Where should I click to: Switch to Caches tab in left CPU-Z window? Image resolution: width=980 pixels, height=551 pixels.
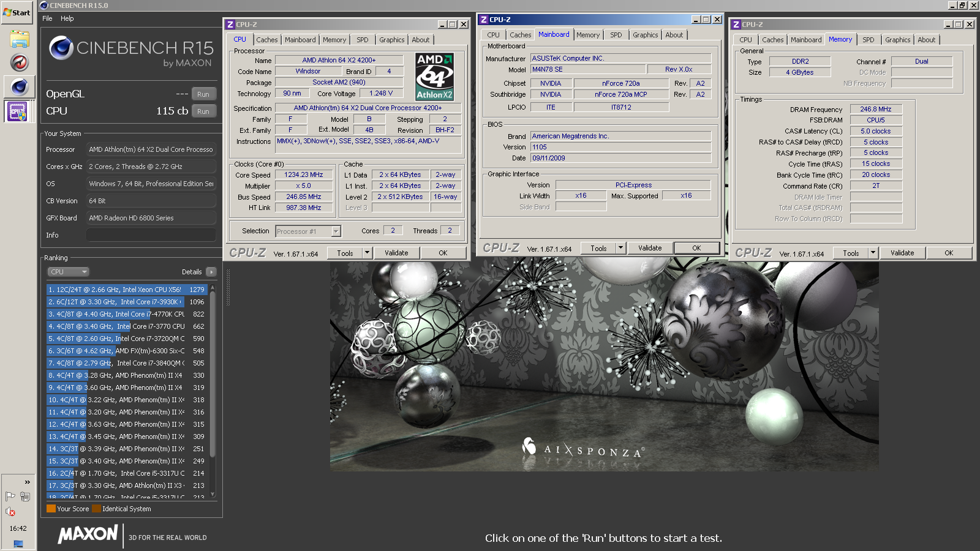(x=266, y=40)
